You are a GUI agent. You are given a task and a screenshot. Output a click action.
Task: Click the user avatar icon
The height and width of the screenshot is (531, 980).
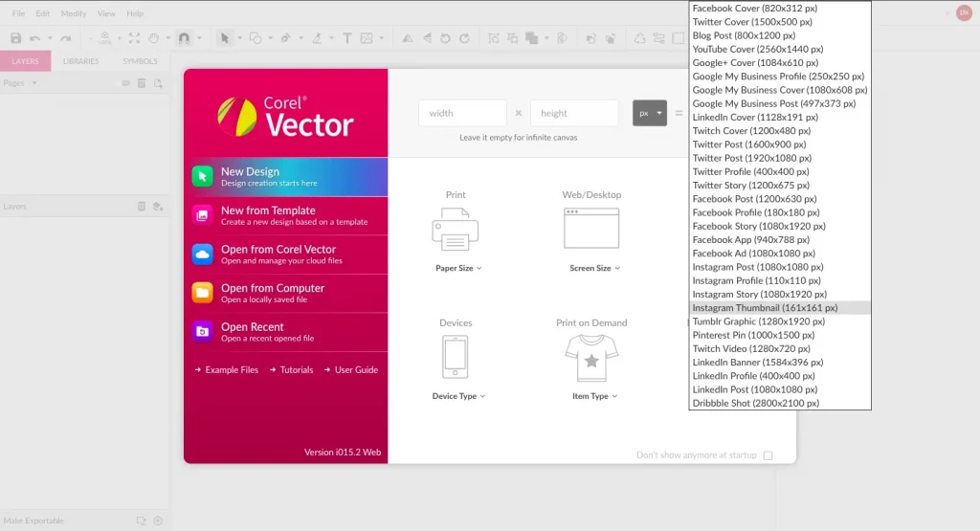(x=964, y=13)
